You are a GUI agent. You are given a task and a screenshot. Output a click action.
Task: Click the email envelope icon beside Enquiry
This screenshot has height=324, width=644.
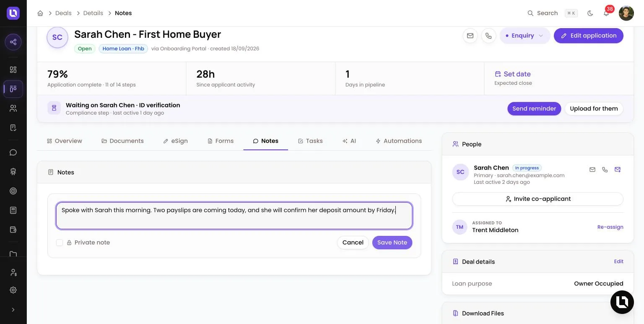[x=470, y=36]
